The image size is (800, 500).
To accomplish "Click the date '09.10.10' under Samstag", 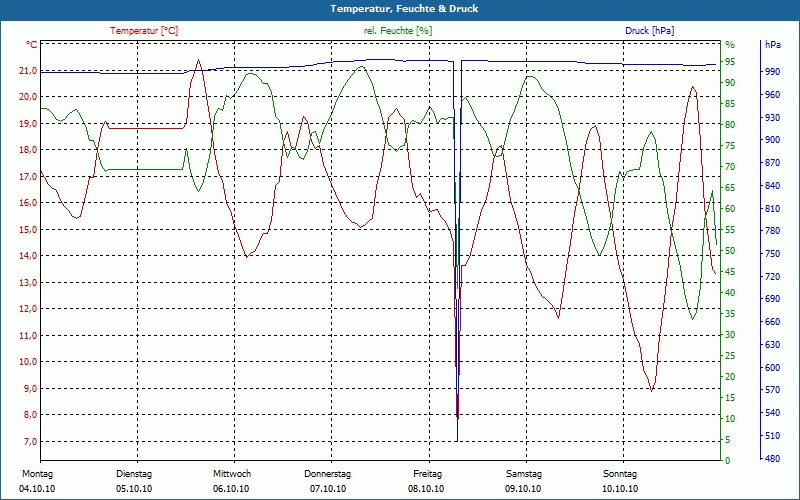I will (523, 489).
